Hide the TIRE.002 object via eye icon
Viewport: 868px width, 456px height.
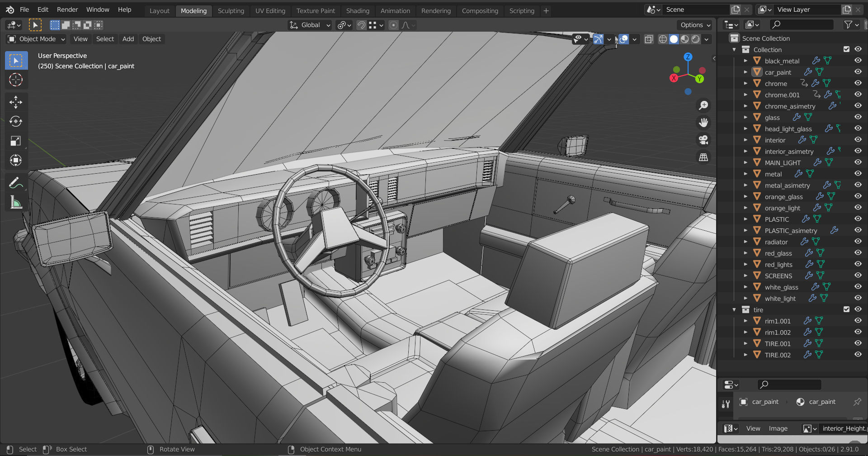(x=858, y=355)
